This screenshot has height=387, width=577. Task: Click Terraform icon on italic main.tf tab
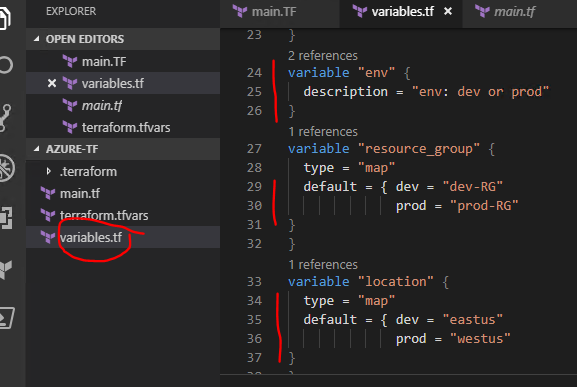click(x=482, y=11)
